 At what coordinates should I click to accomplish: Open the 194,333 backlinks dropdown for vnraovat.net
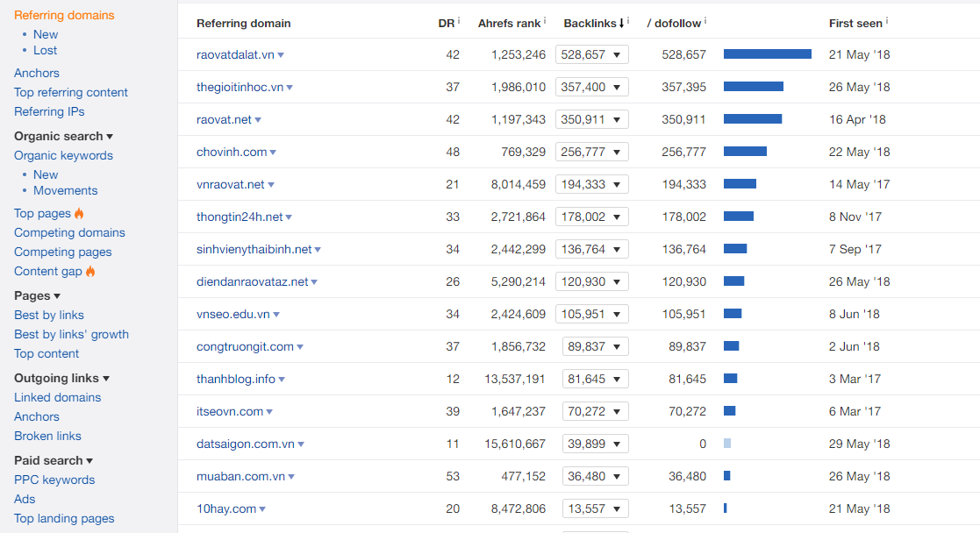click(592, 184)
